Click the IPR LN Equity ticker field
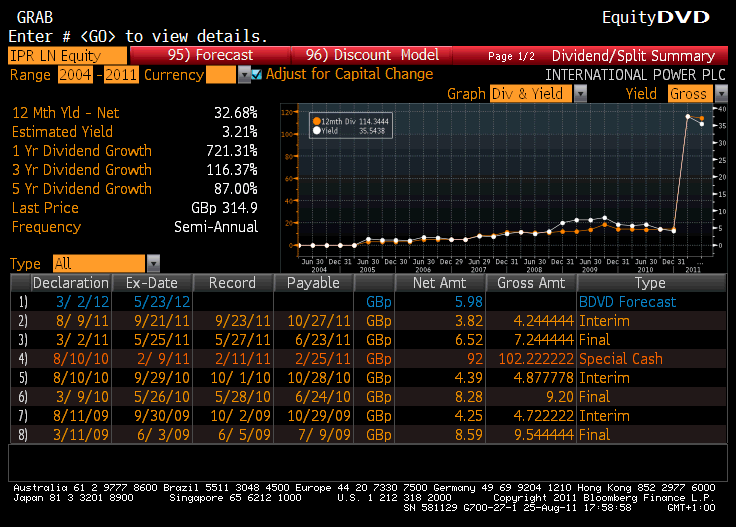 pos(68,55)
